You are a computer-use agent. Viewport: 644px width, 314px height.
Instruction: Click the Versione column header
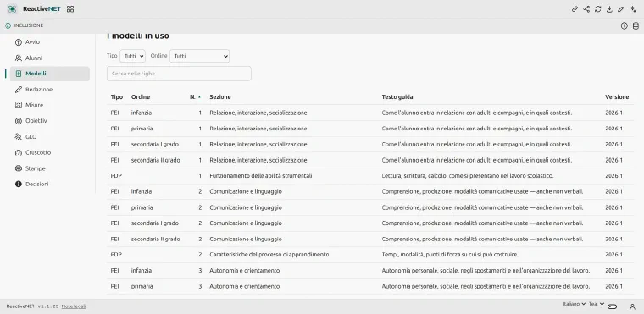617,97
